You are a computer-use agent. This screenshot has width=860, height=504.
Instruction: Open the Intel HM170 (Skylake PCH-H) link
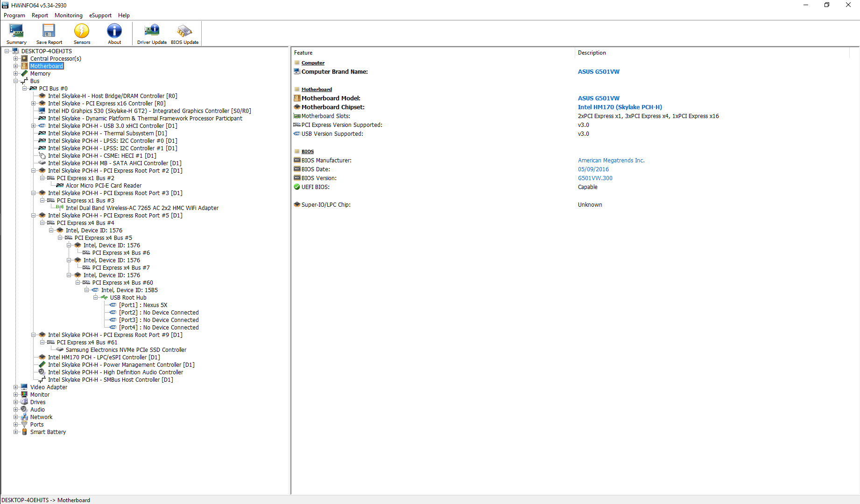pyautogui.click(x=620, y=107)
